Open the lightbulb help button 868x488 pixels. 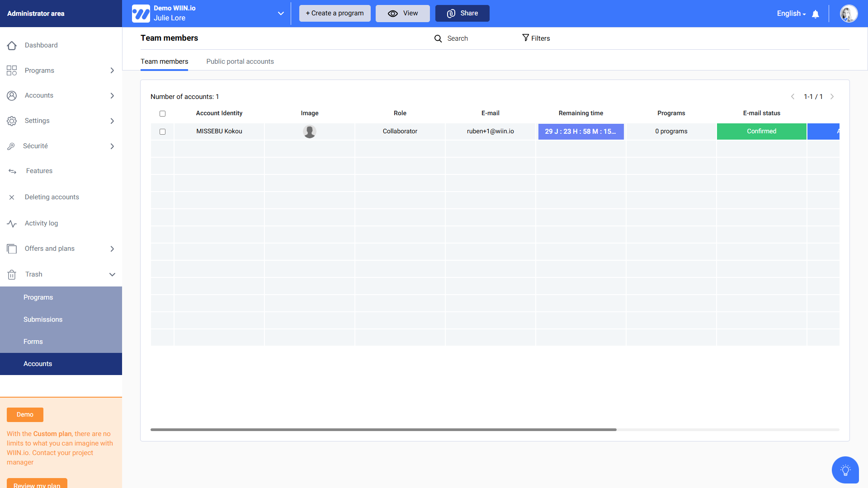[x=845, y=470]
